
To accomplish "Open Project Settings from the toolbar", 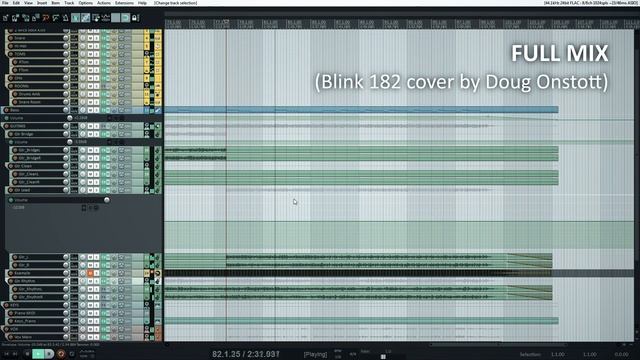I will 36,18.
